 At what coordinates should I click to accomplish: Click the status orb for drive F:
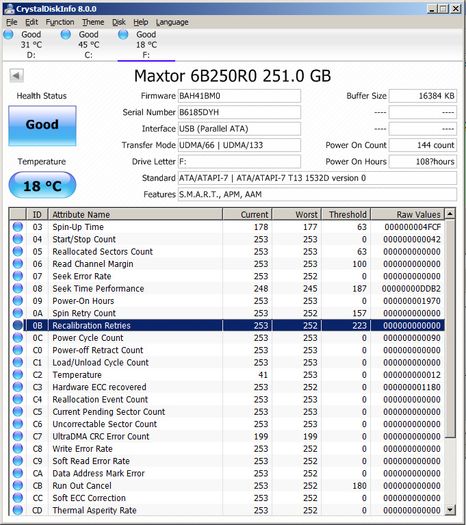coord(123,34)
